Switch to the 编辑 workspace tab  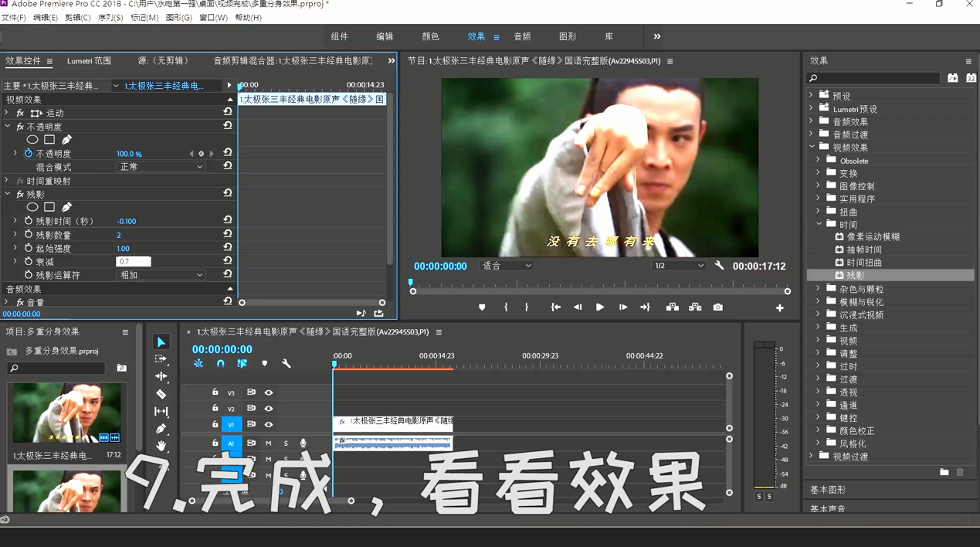click(x=385, y=36)
